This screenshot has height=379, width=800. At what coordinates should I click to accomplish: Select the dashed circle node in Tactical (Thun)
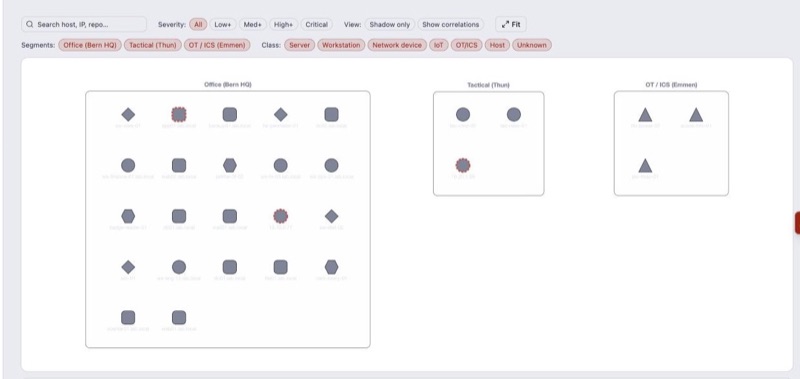click(463, 165)
